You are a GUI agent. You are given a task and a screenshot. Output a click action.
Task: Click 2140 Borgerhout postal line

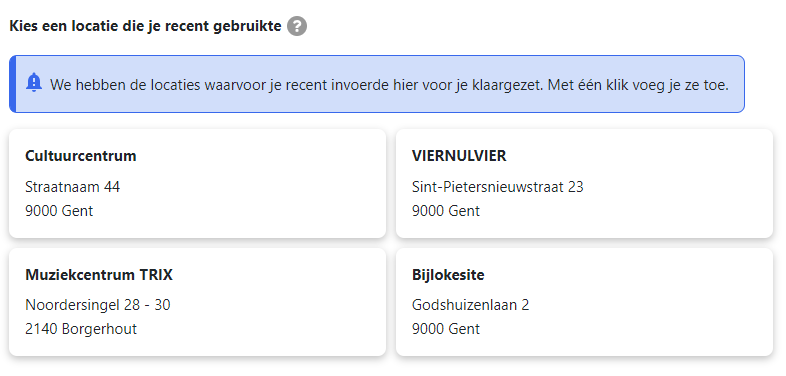coord(81,329)
